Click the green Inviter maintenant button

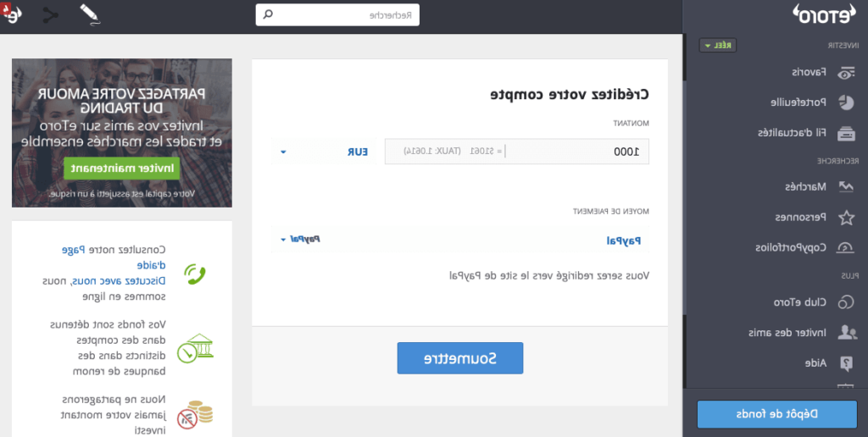pos(121,169)
